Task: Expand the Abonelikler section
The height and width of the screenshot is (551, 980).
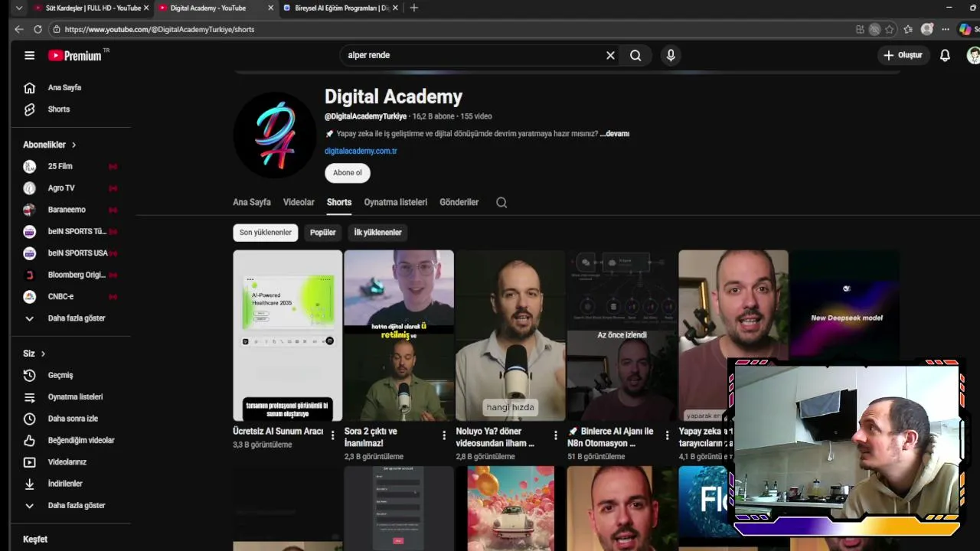Action: coord(50,145)
